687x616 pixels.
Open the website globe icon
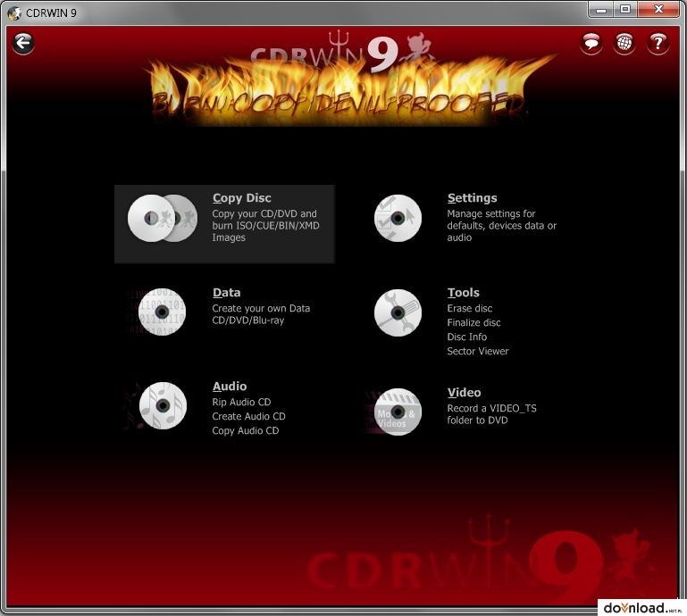click(624, 44)
